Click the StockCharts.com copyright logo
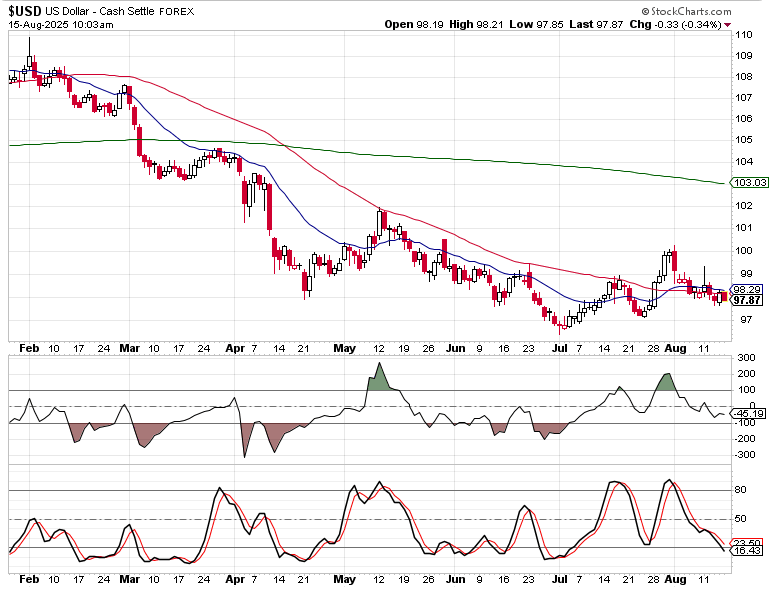This screenshot has height=589, width=771. pos(686,11)
